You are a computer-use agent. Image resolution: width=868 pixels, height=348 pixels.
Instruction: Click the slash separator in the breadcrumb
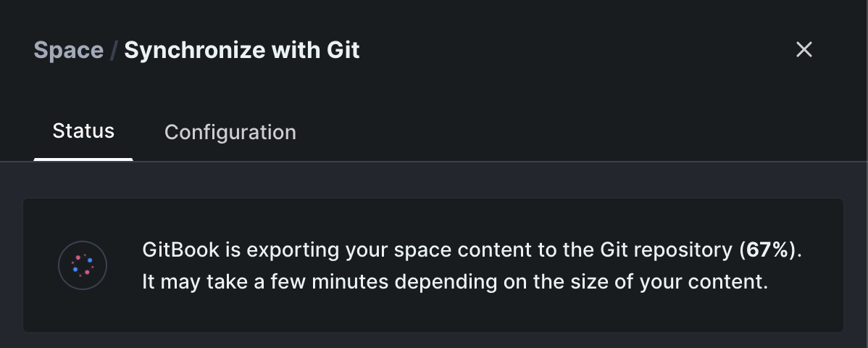coord(114,50)
